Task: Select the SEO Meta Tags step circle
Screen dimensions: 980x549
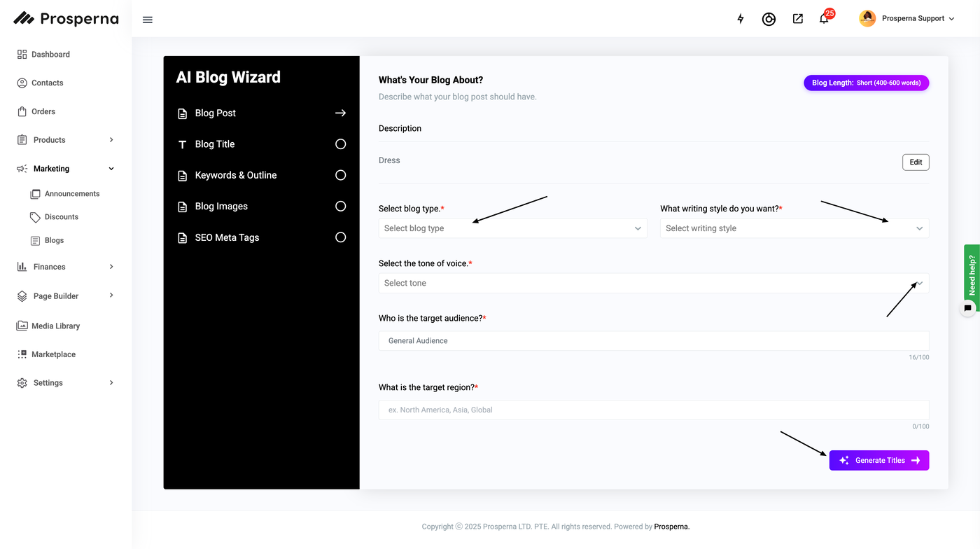Action: coord(340,237)
